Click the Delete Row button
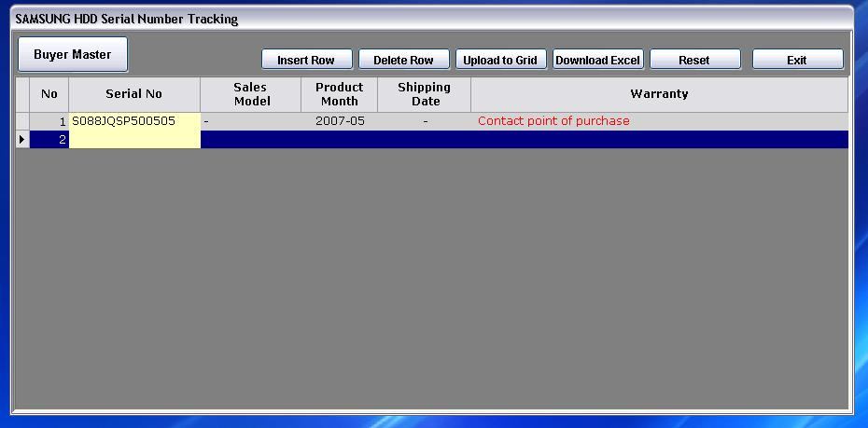The image size is (868, 428). coord(403,60)
